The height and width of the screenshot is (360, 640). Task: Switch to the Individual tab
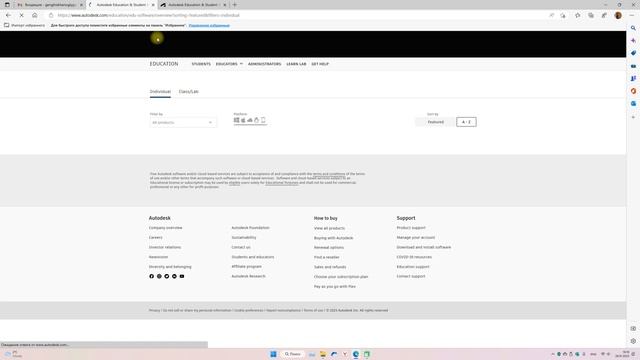(x=160, y=91)
